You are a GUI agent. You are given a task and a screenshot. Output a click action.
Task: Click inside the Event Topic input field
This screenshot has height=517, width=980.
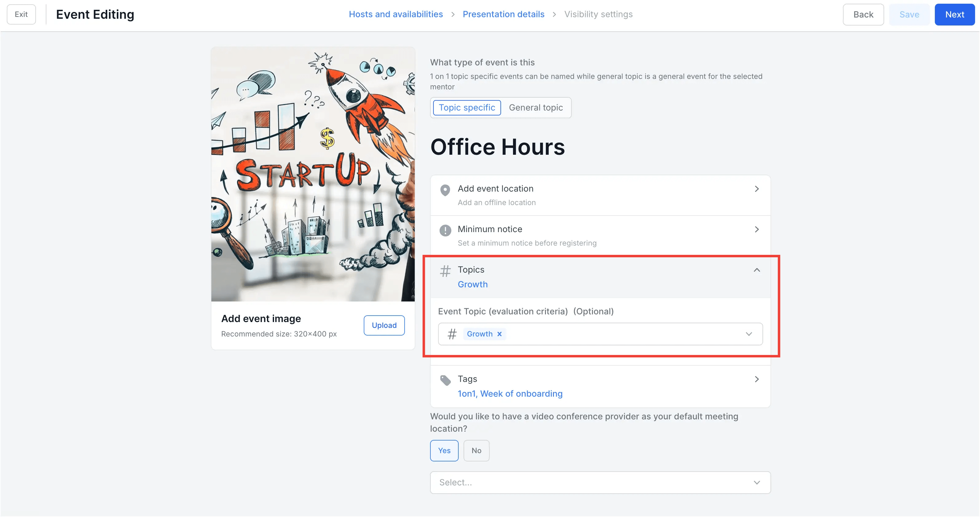pos(600,334)
